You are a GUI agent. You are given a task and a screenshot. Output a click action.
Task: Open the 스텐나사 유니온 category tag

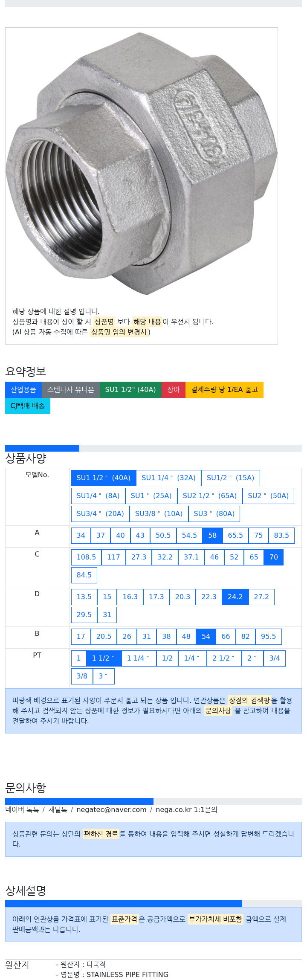coord(71,390)
